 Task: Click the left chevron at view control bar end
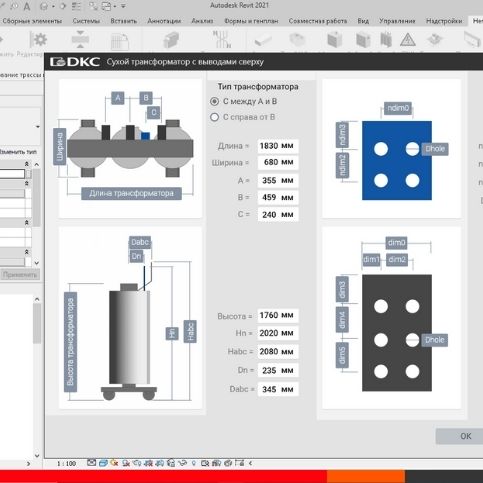click(250, 463)
